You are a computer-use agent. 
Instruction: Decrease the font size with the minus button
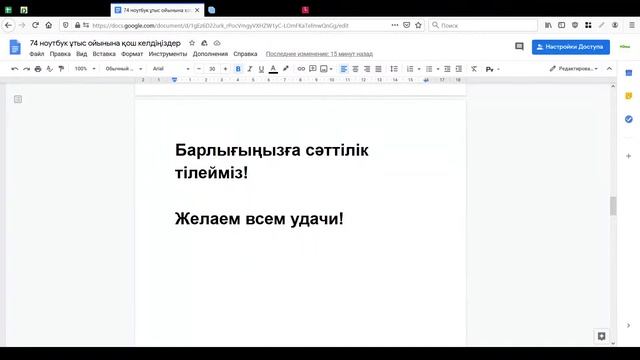pos(199,69)
